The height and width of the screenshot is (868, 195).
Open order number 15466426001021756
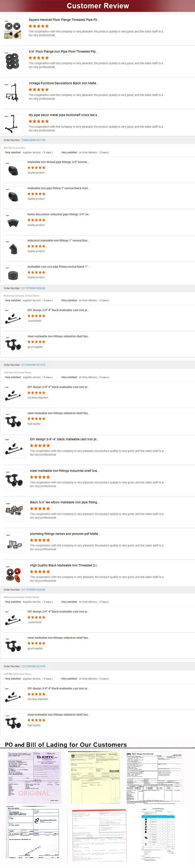click(x=33, y=140)
